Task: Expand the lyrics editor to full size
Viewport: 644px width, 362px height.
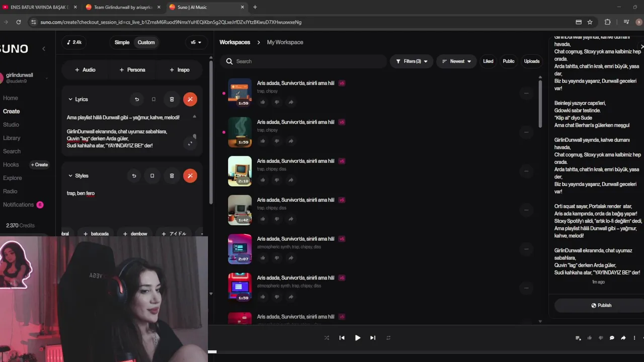Action: 190,144
